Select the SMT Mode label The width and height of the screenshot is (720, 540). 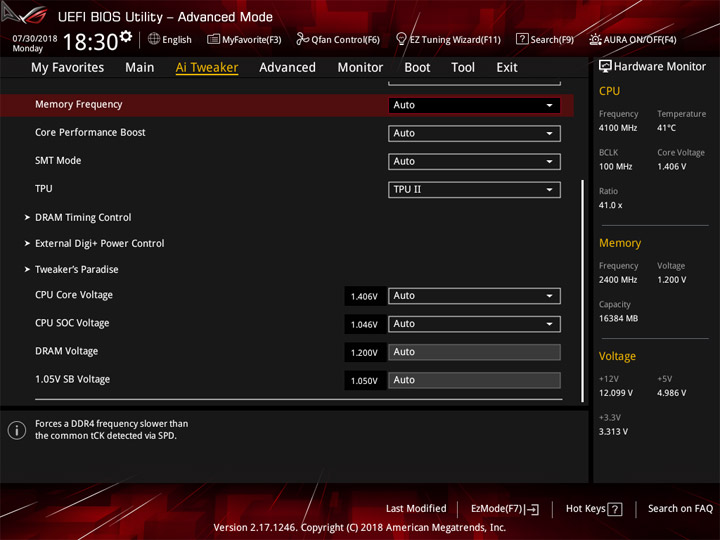[x=58, y=161]
